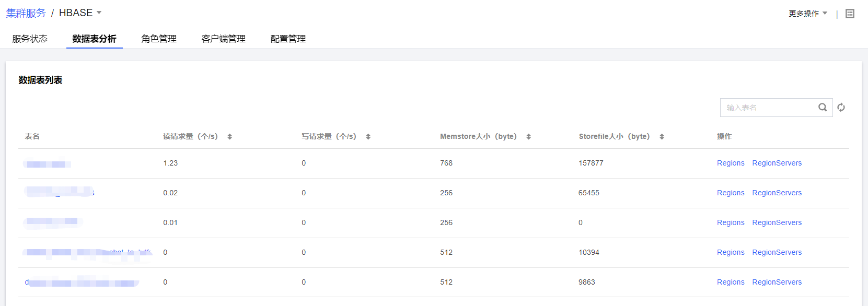The height and width of the screenshot is (306, 868).
Task: Open RegionServers for the 65455 Storefile row
Action: [x=777, y=193]
